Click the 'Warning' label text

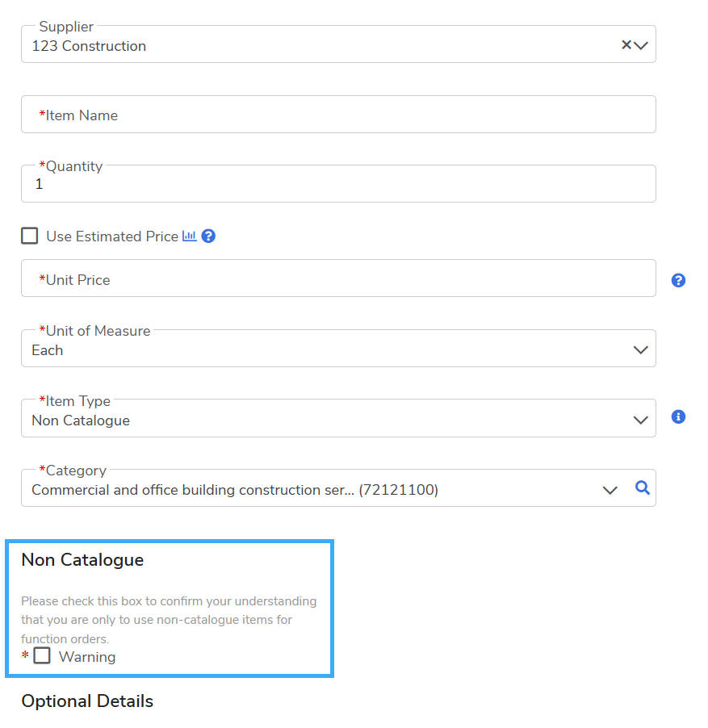click(x=87, y=657)
